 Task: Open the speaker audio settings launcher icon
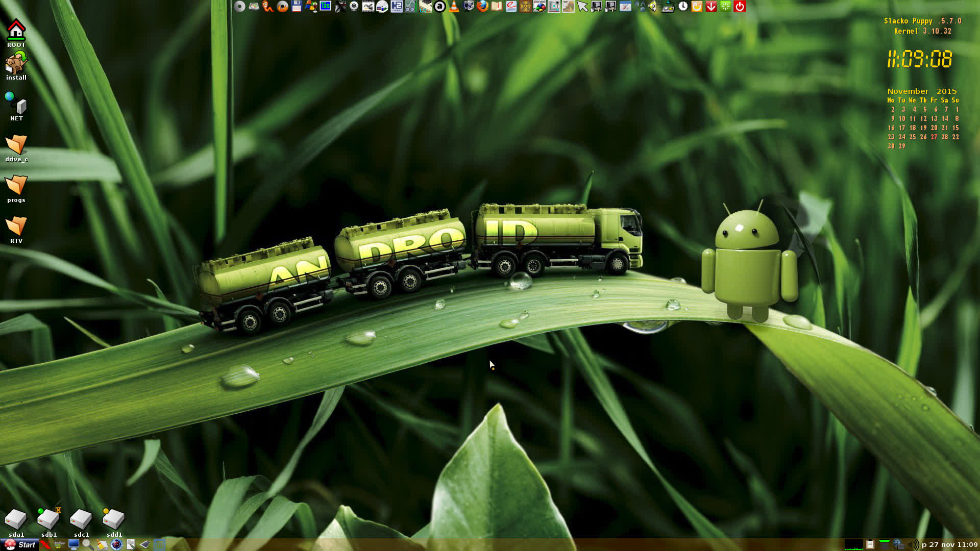[x=654, y=6]
